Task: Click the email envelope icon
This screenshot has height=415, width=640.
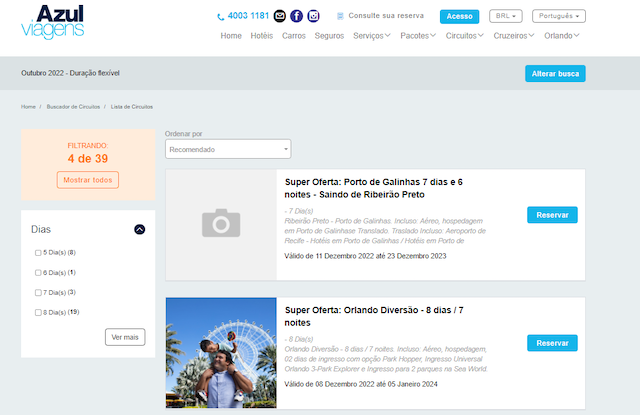Action: [x=280, y=16]
